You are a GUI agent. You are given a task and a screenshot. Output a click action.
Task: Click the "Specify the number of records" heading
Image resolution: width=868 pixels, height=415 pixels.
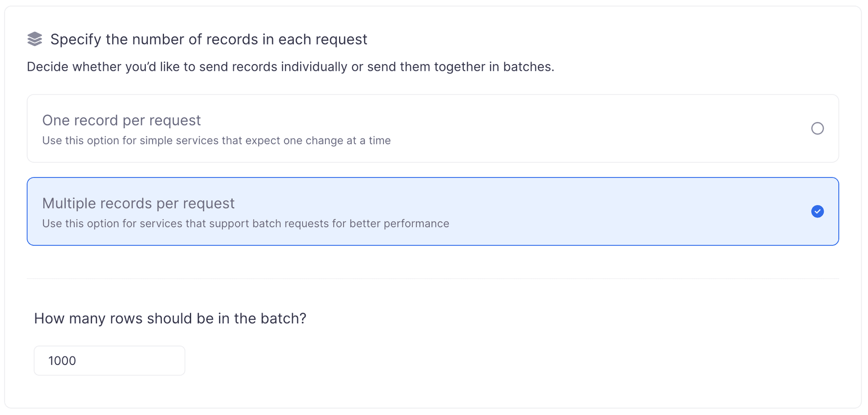209,39
